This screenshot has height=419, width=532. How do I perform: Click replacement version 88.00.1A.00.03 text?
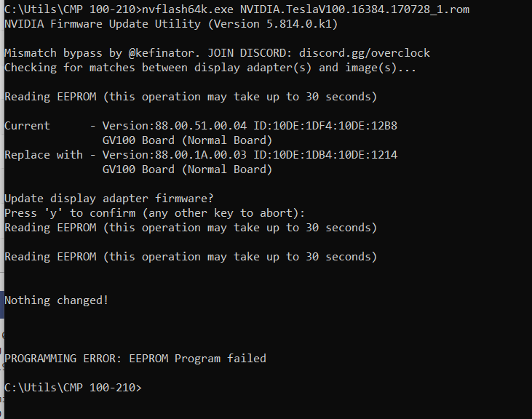point(201,155)
